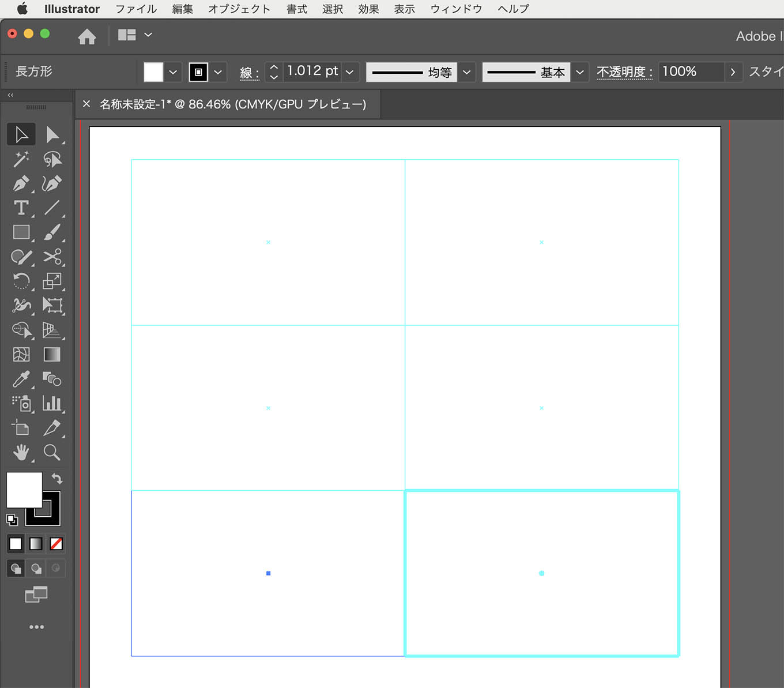The width and height of the screenshot is (784, 688).
Task: Open the 均等 width profile dropdown
Action: pos(467,72)
